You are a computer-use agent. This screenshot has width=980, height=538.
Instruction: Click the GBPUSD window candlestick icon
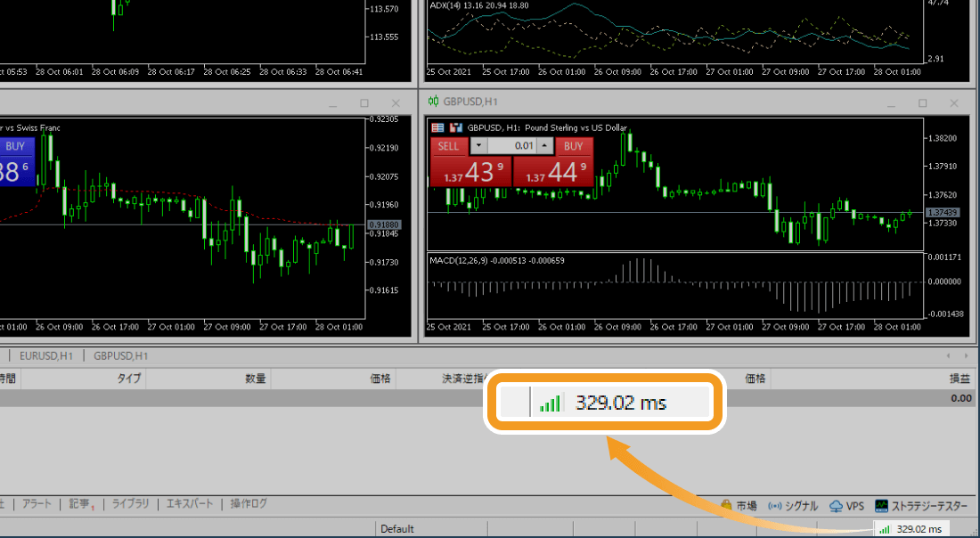coord(434,102)
